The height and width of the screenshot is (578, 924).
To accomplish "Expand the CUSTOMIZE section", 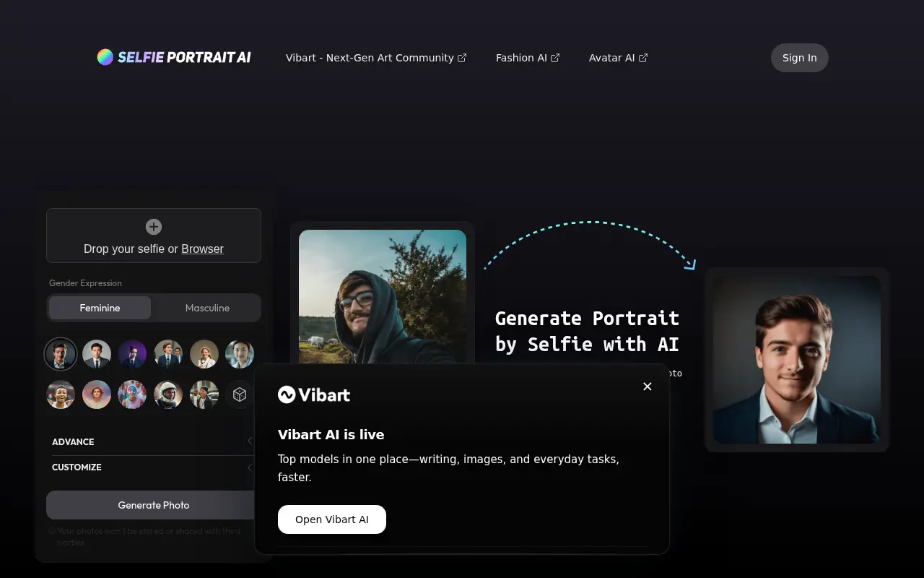I will tap(153, 467).
